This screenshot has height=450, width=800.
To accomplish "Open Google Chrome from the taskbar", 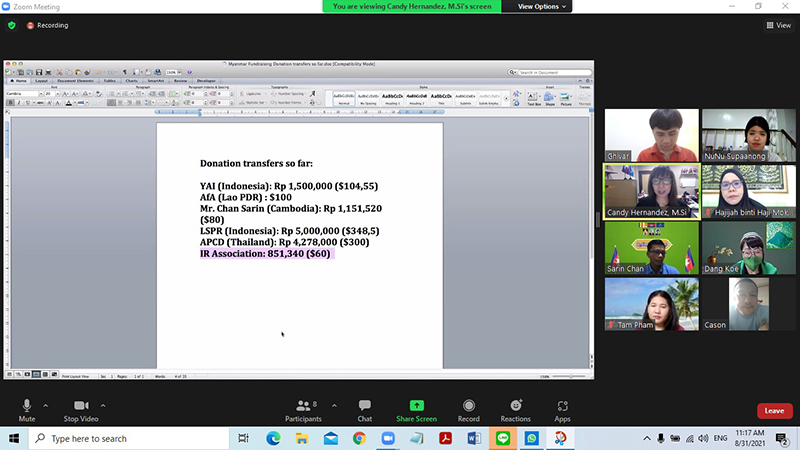I will click(359, 438).
